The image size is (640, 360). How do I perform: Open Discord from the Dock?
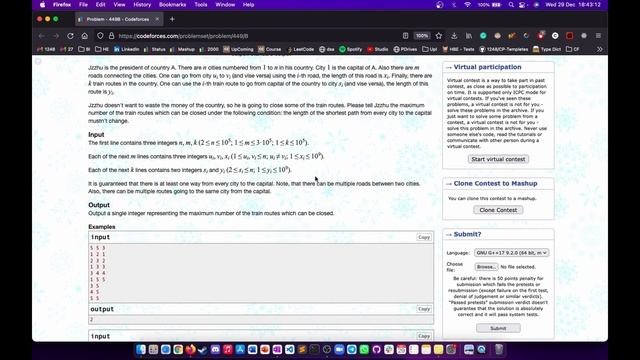coord(215,349)
